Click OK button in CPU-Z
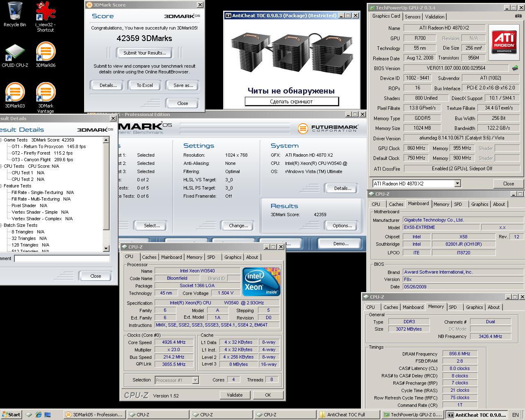This screenshot has width=525, height=420. 268,395
